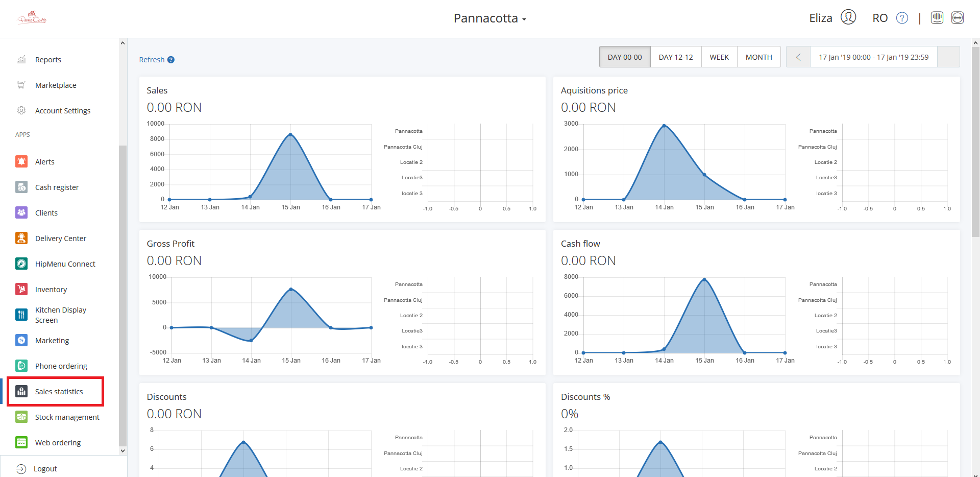Screen dimensions: 980x477
Task: Click Aquisitions price chart 14 Jan peak
Action: point(664,125)
